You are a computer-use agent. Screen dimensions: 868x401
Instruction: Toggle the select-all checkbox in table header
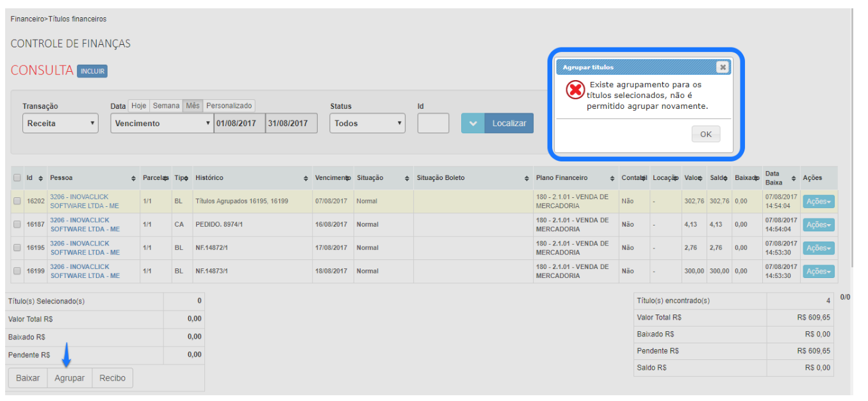tap(17, 178)
